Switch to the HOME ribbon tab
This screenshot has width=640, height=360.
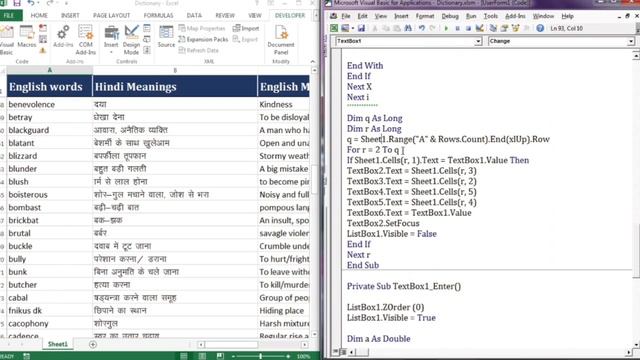(x=39, y=16)
